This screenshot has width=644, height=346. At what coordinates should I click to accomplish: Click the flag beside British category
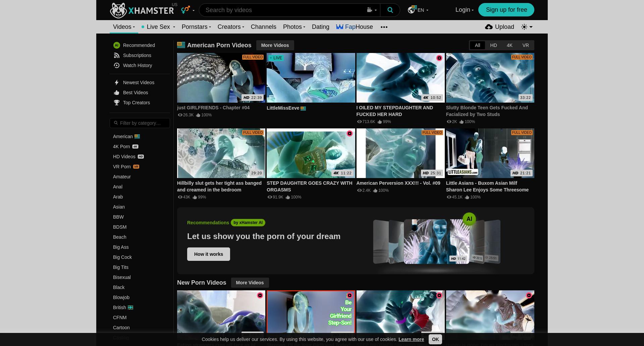coord(130,307)
